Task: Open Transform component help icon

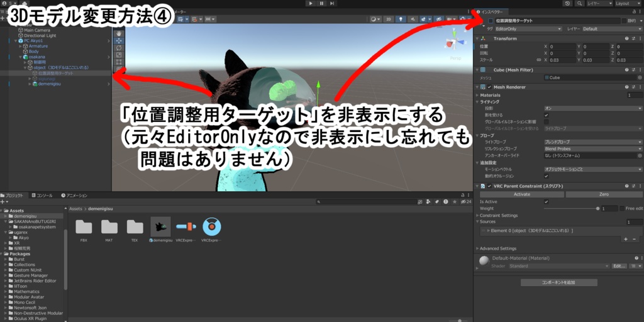Action: (627, 38)
